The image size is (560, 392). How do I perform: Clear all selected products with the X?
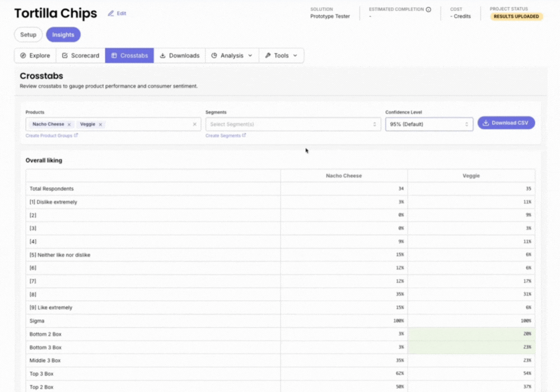pos(195,124)
